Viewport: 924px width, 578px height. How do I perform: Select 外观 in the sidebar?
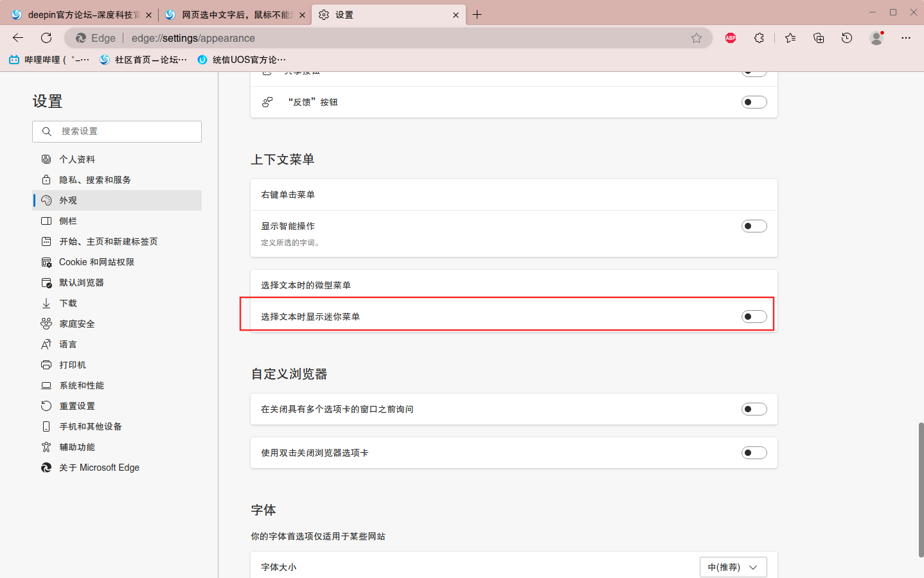coord(117,200)
